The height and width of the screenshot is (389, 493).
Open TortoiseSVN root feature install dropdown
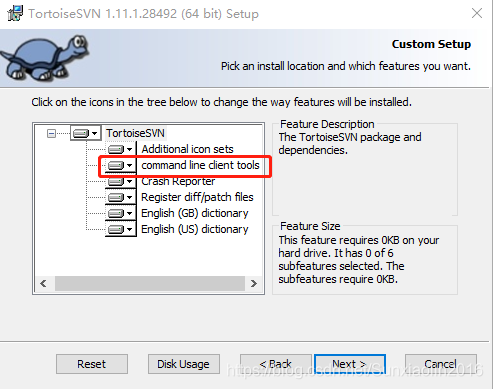tap(86, 133)
